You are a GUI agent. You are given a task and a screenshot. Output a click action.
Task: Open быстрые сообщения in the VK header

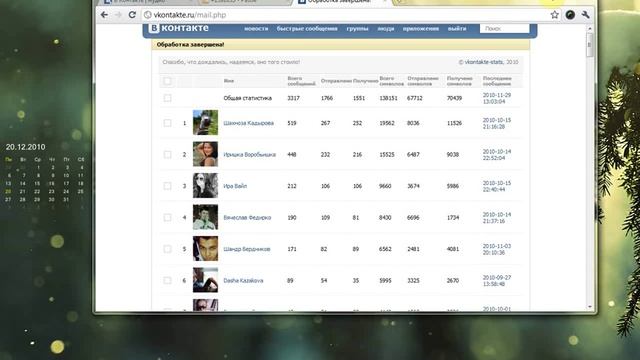(x=307, y=29)
